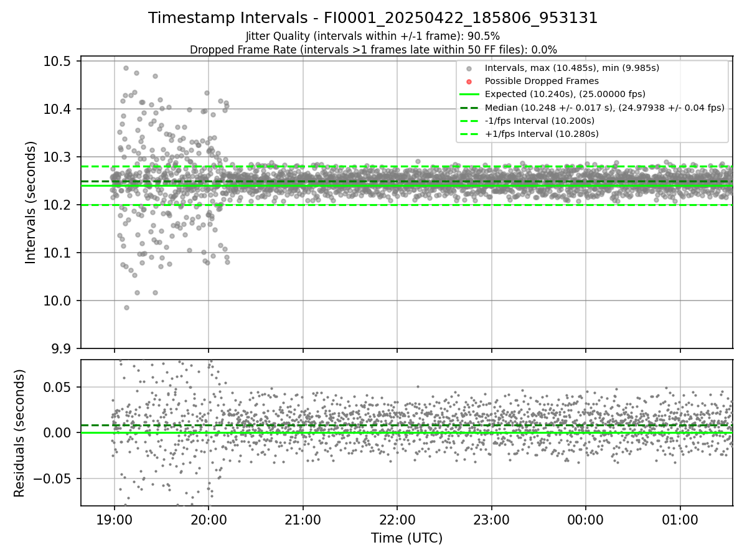Click the gray dot marker for Intervals in legend
This screenshot has height=560, width=747.
pyautogui.click(x=469, y=68)
